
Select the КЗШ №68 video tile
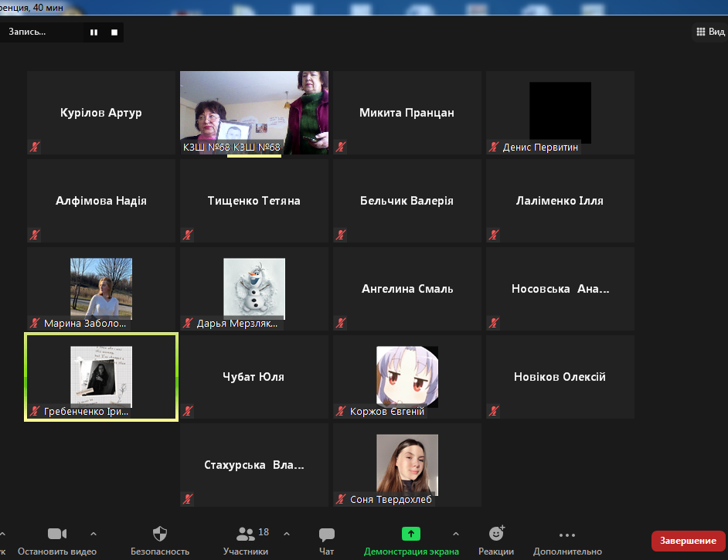(254, 113)
